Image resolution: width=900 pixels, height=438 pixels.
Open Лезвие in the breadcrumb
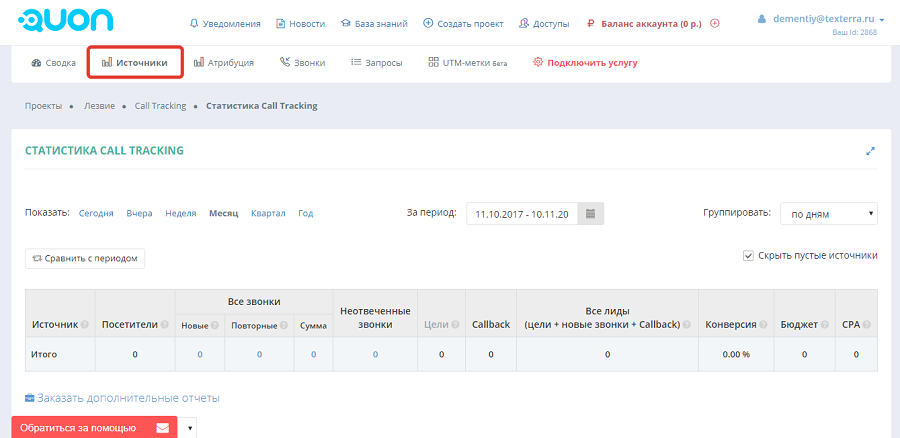99,106
